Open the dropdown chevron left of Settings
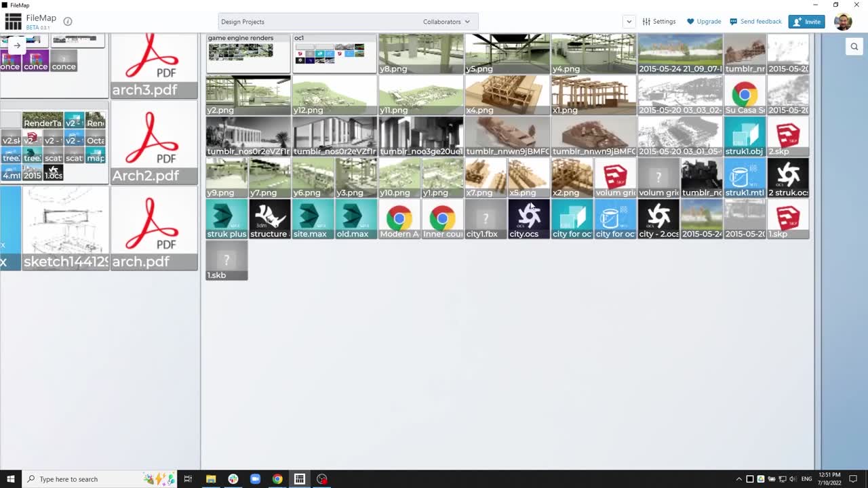The width and height of the screenshot is (868, 488). 629,21
